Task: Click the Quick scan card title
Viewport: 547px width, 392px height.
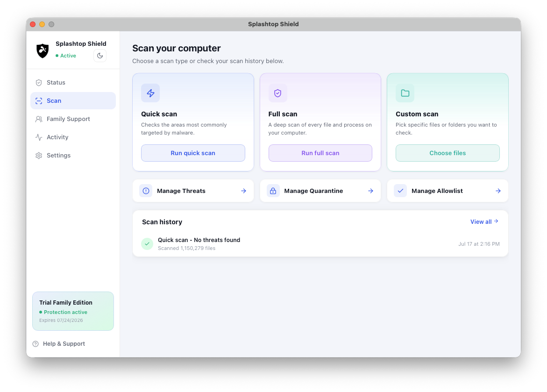Action: (x=159, y=114)
